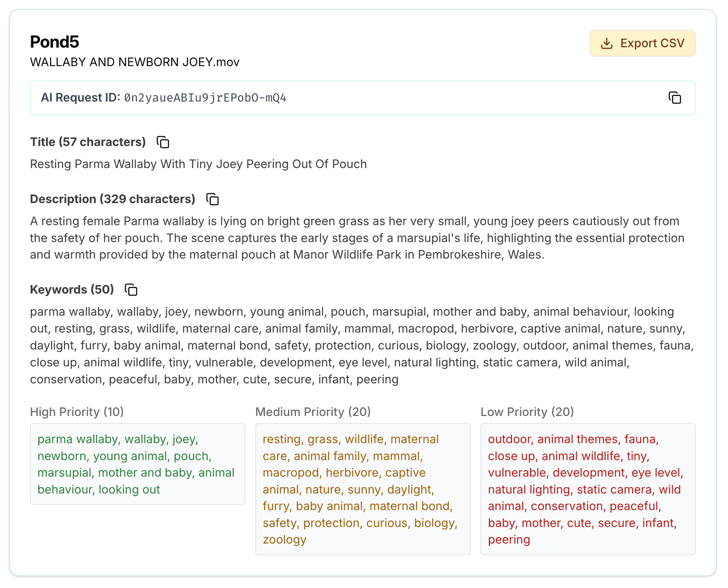The width and height of the screenshot is (728, 588).
Task: Select the generated title text
Action: coord(198,164)
